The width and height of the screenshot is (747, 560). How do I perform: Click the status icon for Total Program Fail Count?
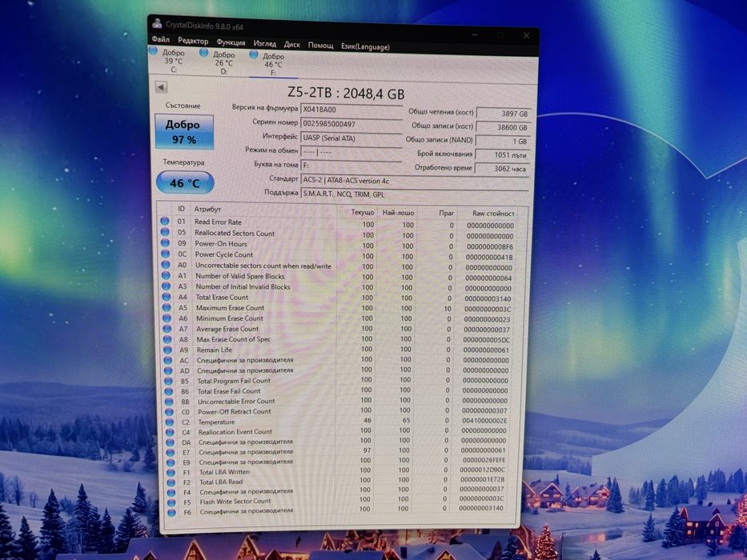[x=168, y=381]
